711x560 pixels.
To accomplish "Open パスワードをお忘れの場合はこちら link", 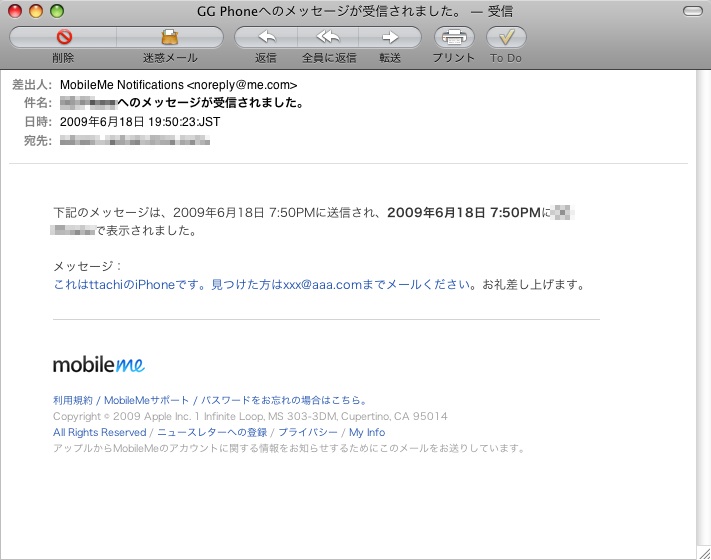I will pyautogui.click(x=284, y=400).
